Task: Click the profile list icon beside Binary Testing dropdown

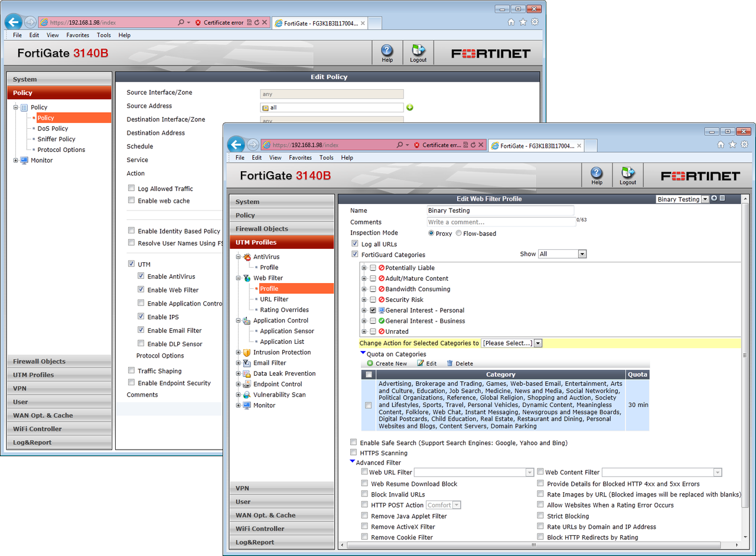Action: (722, 199)
